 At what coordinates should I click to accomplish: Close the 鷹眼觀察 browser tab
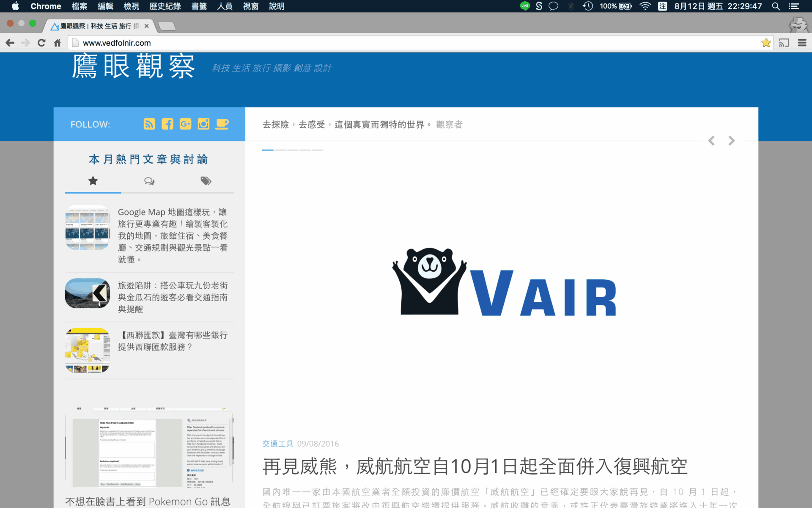point(146,26)
